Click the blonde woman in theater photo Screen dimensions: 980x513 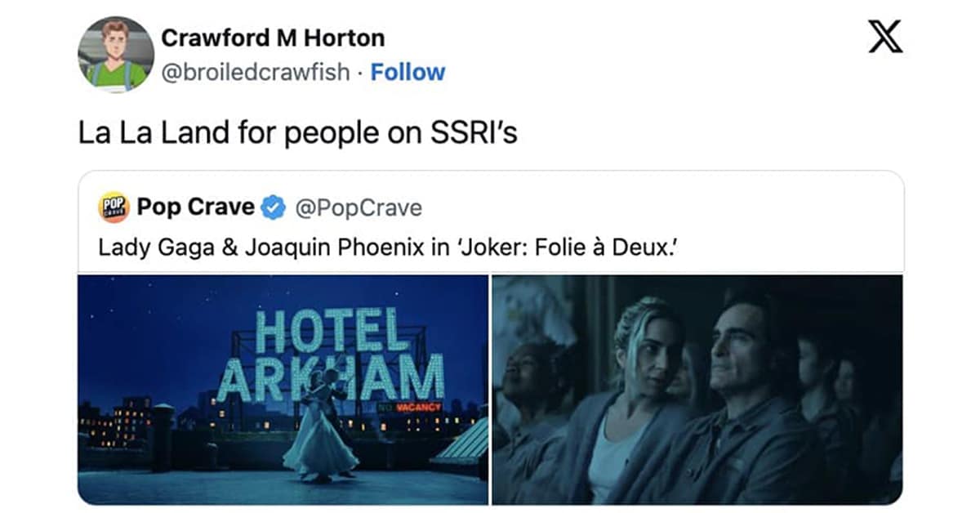641,399
